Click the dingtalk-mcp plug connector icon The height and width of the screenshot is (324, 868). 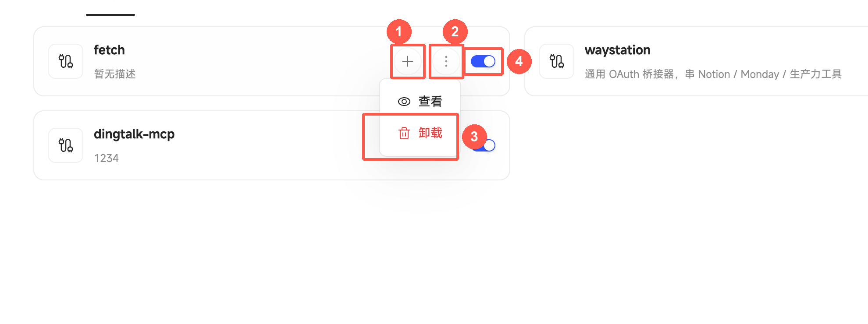(x=66, y=145)
